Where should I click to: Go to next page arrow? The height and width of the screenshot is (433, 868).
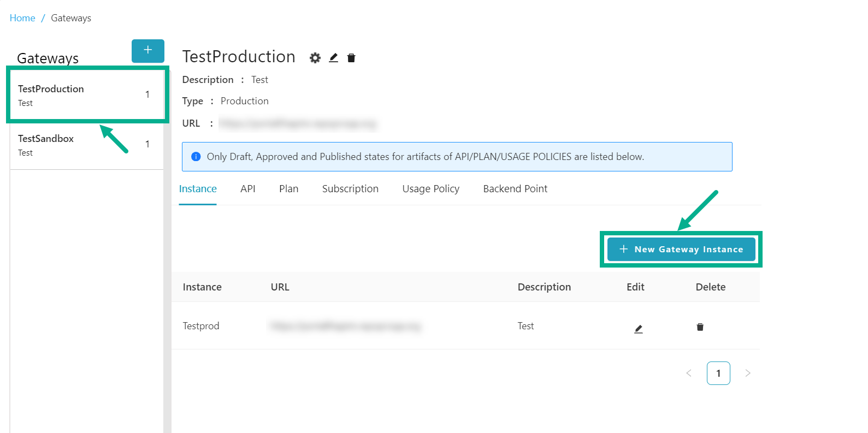click(748, 373)
